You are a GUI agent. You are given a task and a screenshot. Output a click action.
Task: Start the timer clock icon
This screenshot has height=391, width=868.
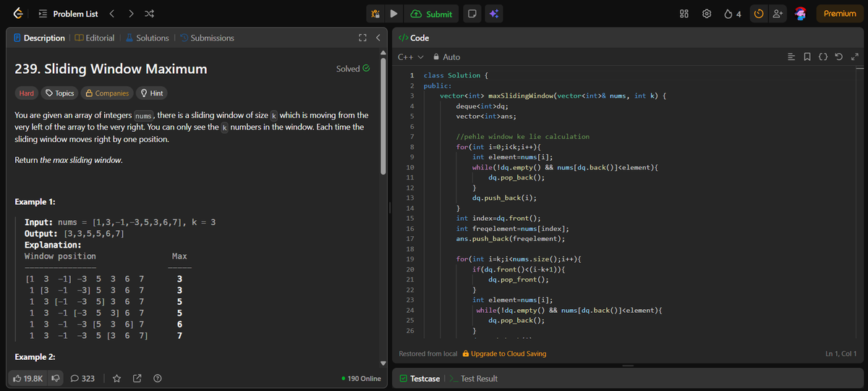pyautogui.click(x=759, y=14)
